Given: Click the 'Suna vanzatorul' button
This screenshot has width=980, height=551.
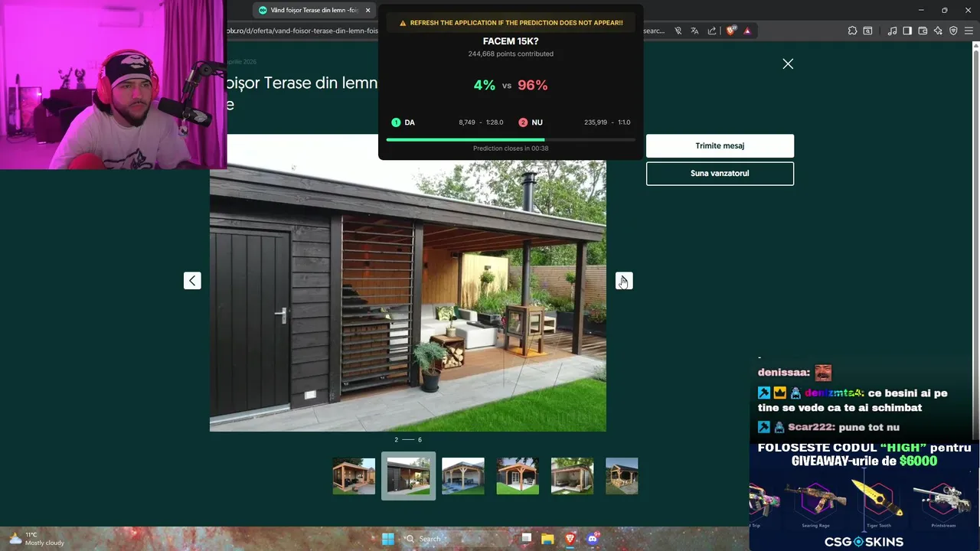Looking at the screenshot, I should (x=720, y=173).
